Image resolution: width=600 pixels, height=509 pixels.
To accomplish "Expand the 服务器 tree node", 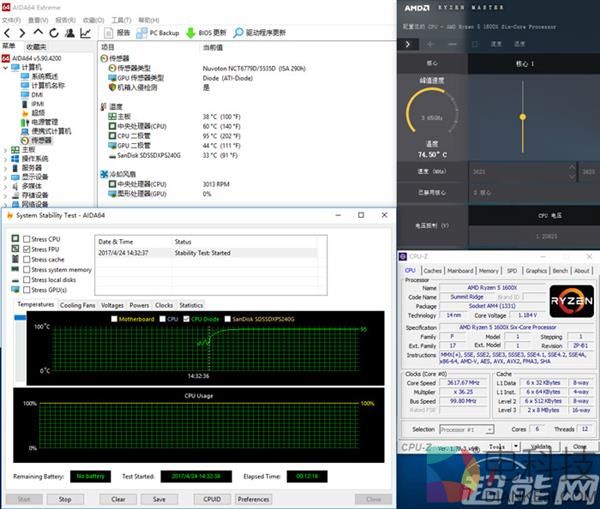I will (x=5, y=168).
